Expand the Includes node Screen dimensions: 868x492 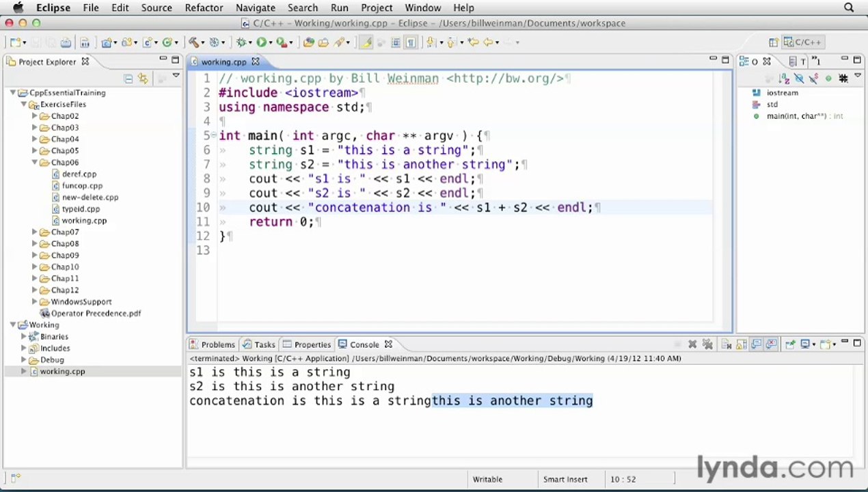pyautogui.click(x=24, y=348)
